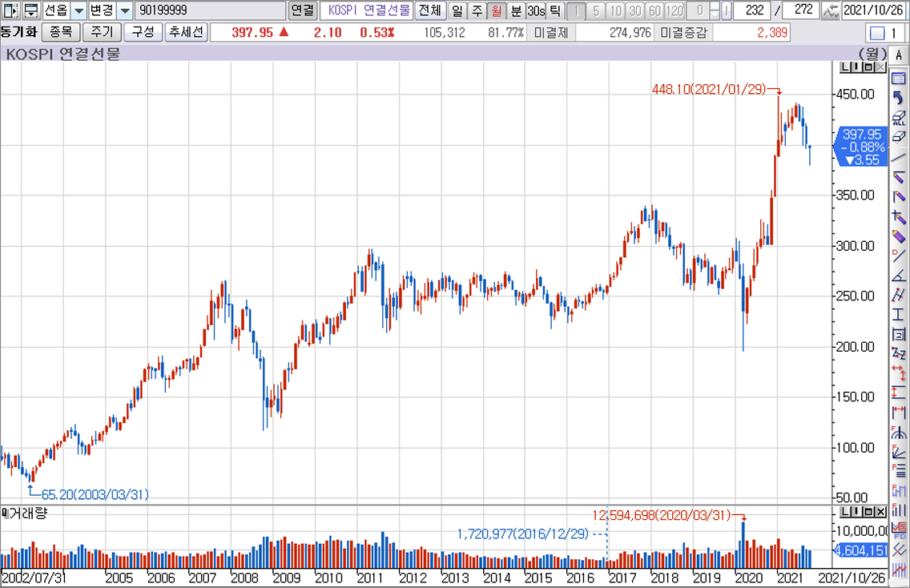Switch to monthly (월) chart period
Image resolution: width=910 pixels, height=588 pixels.
pyautogui.click(x=496, y=10)
